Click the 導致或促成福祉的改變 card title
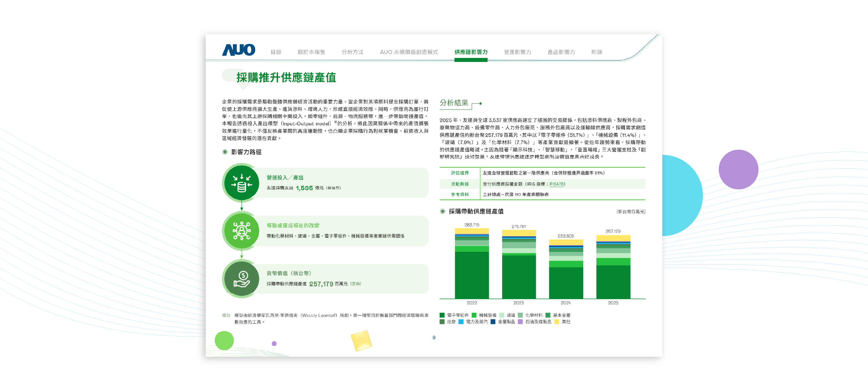Image resolution: width=868 pixels, height=391 pixels. (293, 226)
